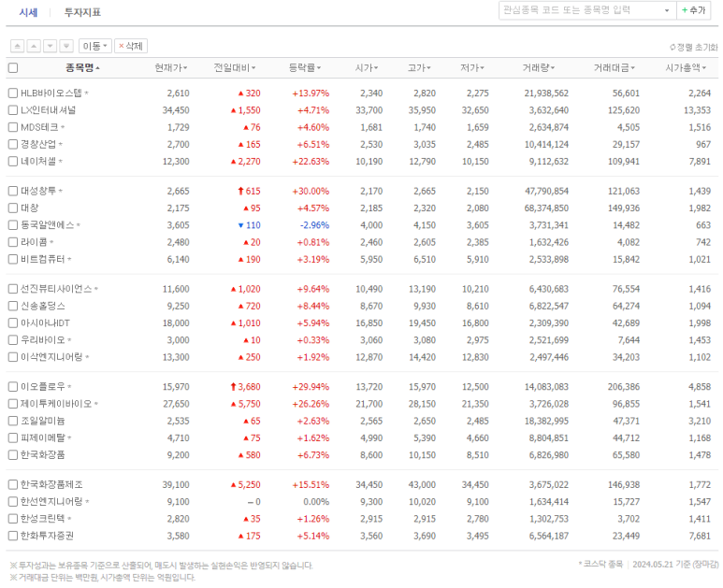The image size is (723, 588).
Task: Open the 비트컴퓨터 stock link
Action: click(x=43, y=259)
